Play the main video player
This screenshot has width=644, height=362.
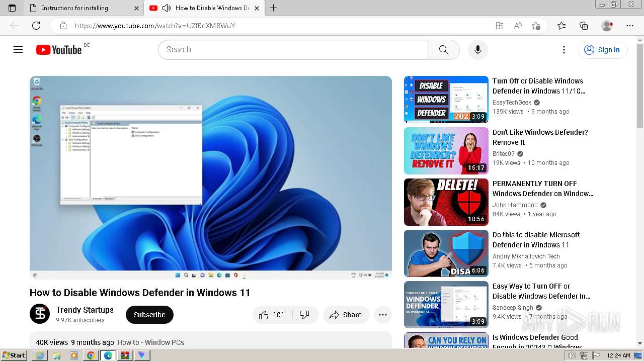click(211, 177)
